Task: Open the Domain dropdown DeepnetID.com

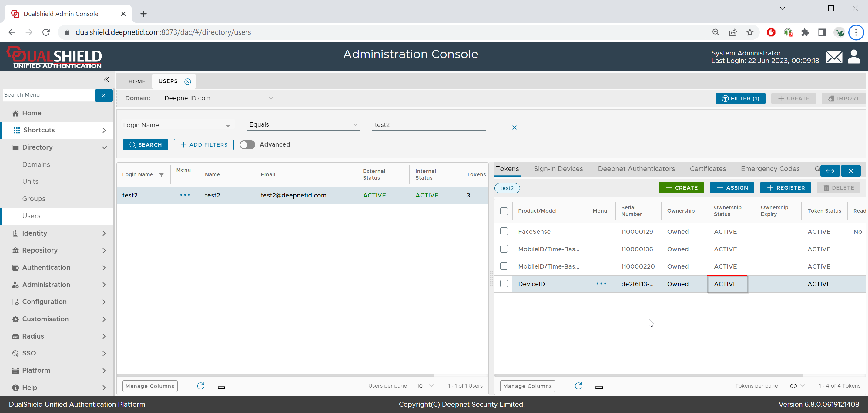Action: click(x=218, y=98)
